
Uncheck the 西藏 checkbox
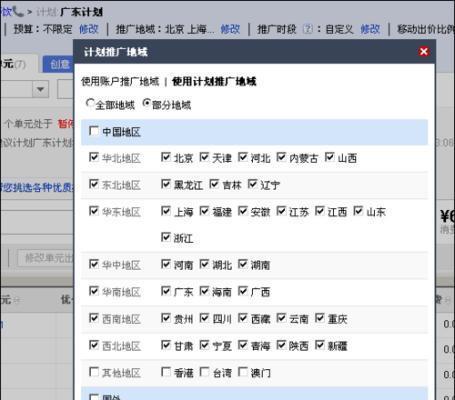[243, 318]
